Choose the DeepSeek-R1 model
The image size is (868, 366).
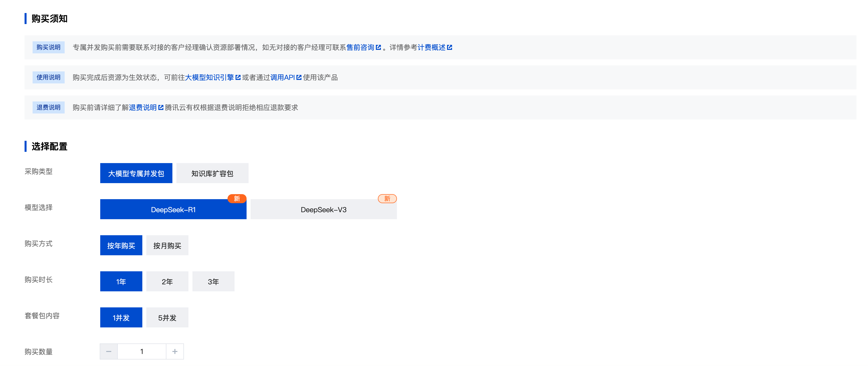click(173, 209)
